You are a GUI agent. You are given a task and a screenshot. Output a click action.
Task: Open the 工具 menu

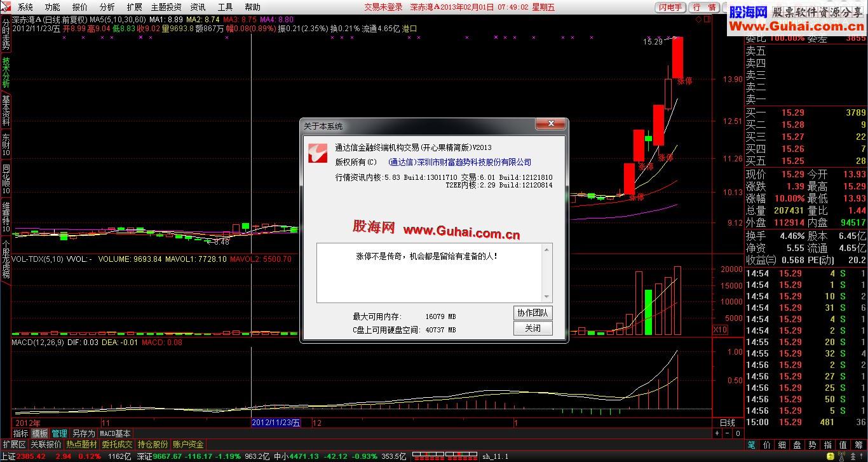[225, 7]
